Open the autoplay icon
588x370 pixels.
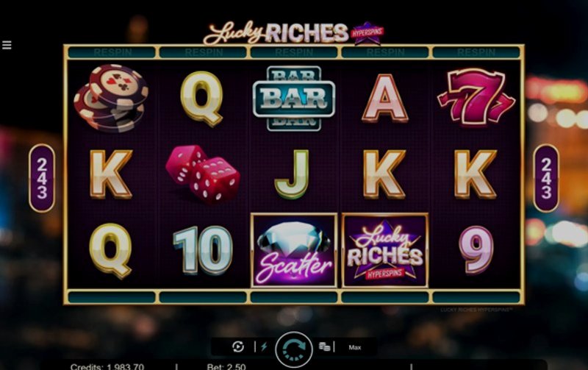[237, 346]
